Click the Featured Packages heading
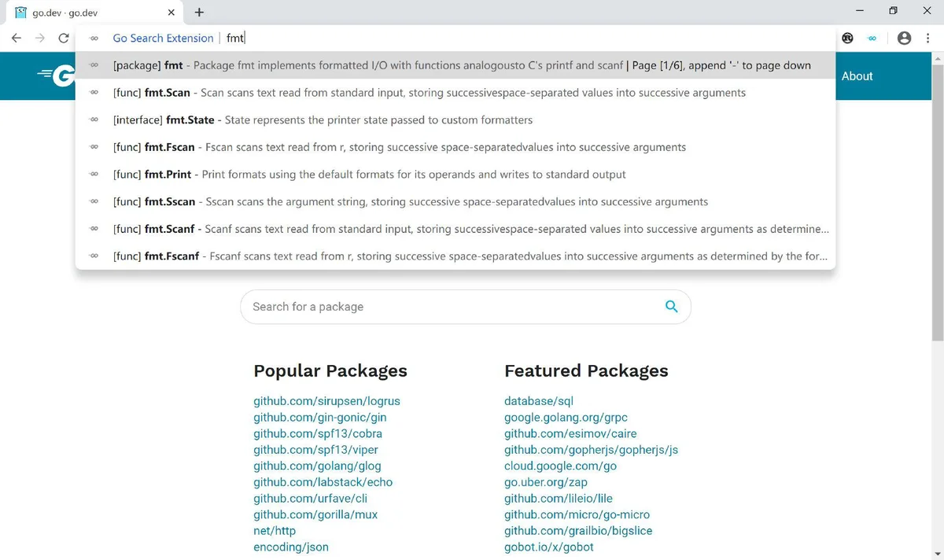The height and width of the screenshot is (560, 944). coord(586,370)
